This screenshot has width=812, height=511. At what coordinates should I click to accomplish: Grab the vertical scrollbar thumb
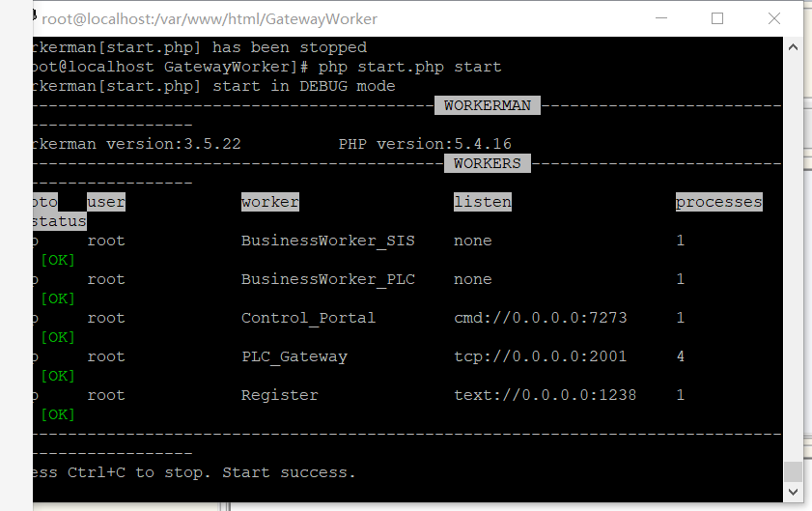(793, 471)
